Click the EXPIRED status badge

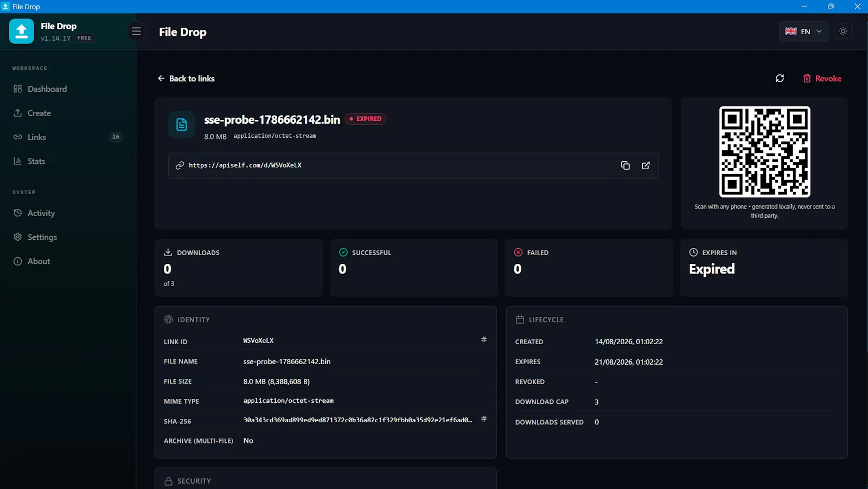(366, 119)
